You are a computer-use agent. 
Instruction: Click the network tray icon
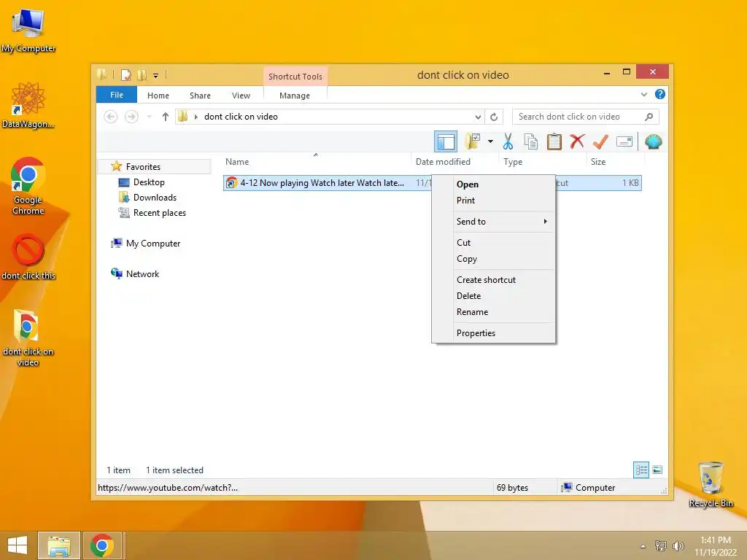point(661,545)
